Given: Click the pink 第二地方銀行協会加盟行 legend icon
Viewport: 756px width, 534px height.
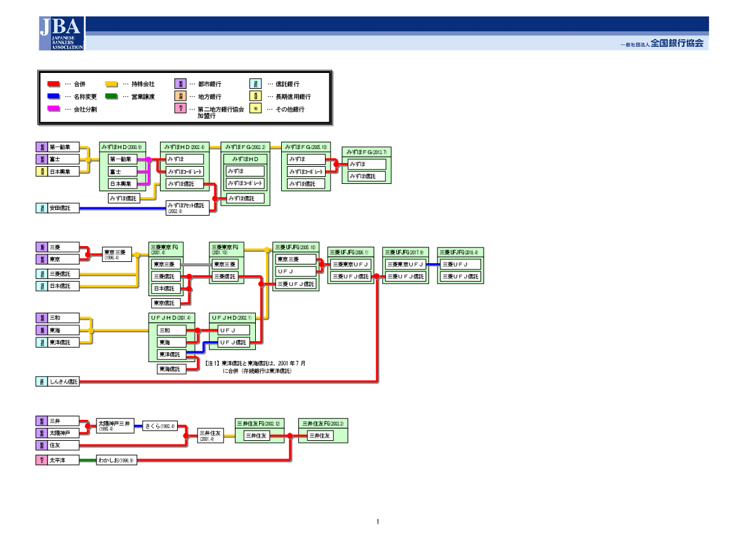Looking at the screenshot, I should pyautogui.click(x=181, y=109).
